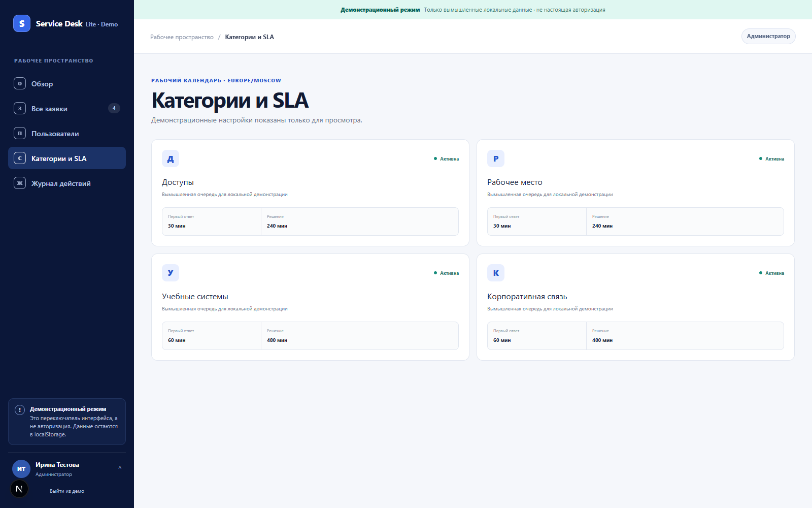812x508 pixels.
Task: Click 60 мин value on Корпоративная связь card
Action: point(502,340)
